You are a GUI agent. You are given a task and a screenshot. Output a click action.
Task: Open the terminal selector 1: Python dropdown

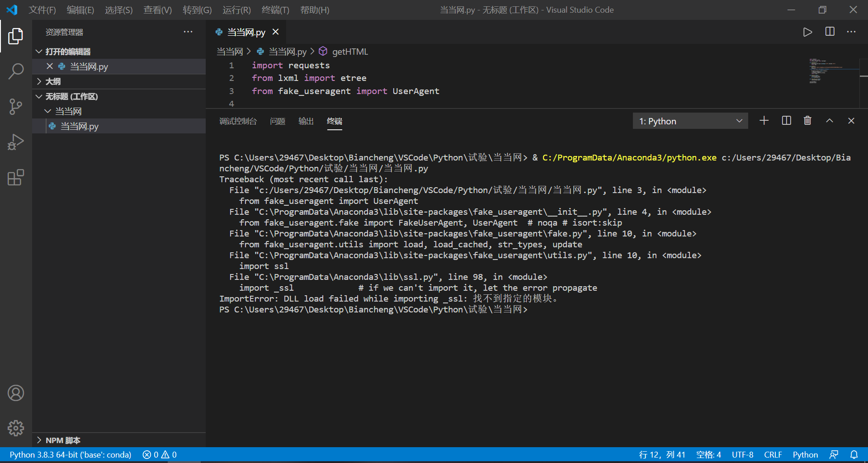(690, 121)
